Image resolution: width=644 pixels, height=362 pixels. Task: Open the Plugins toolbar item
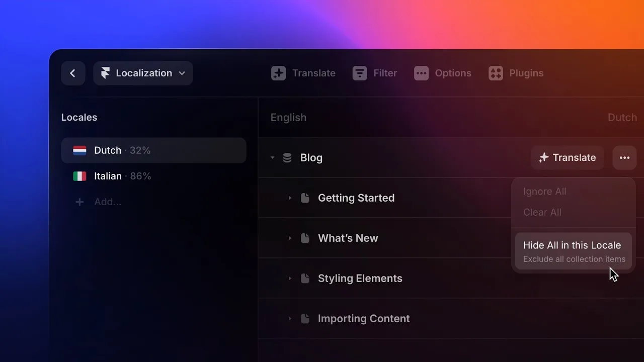click(516, 73)
